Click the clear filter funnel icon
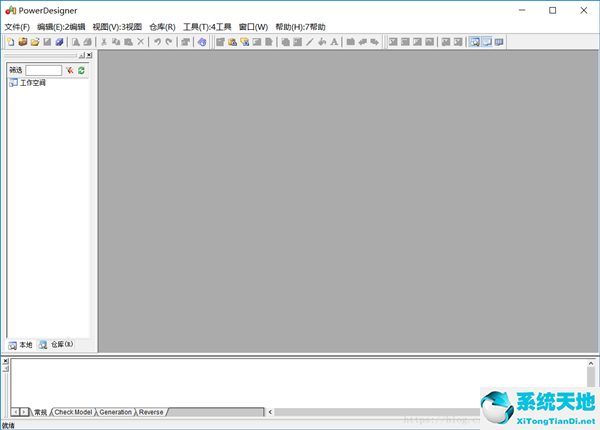 pos(69,70)
